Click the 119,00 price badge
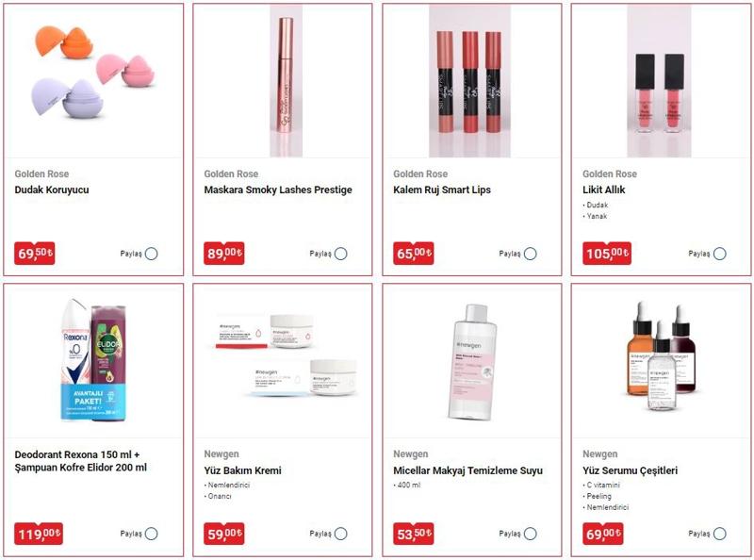754x560 pixels. point(39,534)
